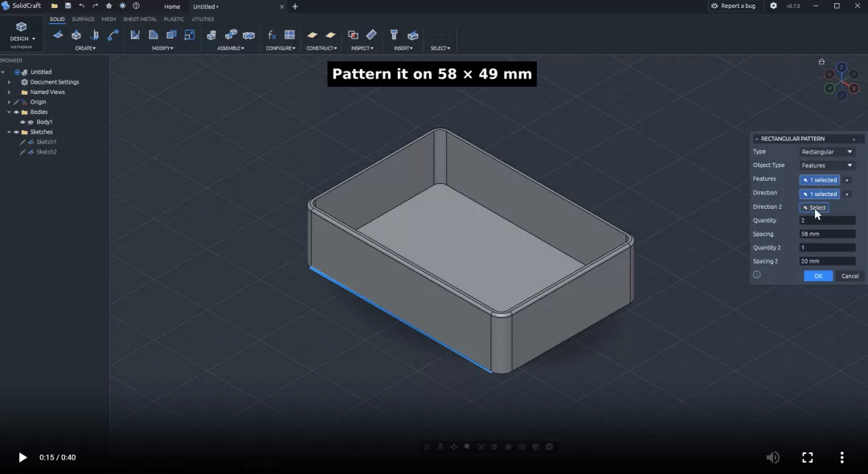This screenshot has width=868, height=474.
Task: Hide Body1 using its eye icon
Action: pos(23,122)
